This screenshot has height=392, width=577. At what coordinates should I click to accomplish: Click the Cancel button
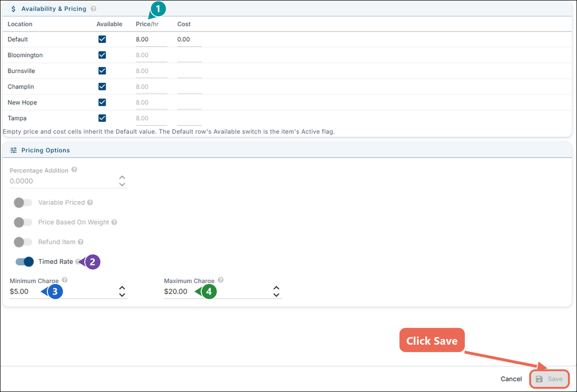511,379
